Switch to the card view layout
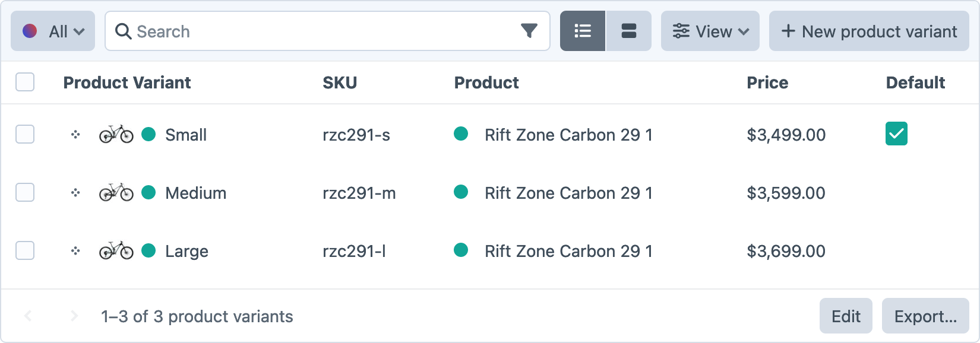The height and width of the screenshot is (343, 980). pyautogui.click(x=628, y=31)
